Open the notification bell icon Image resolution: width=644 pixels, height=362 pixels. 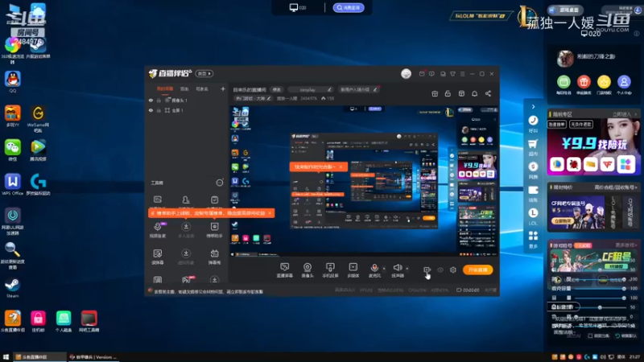coord(474,93)
